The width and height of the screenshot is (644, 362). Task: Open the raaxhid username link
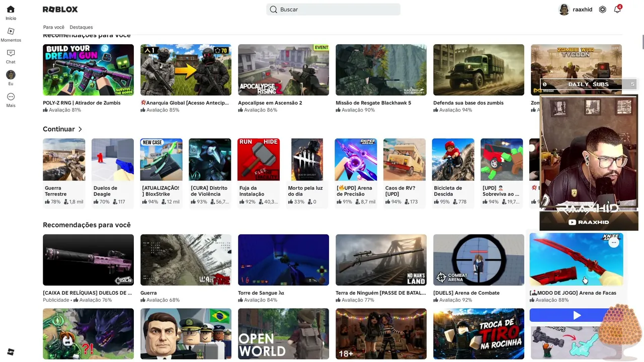(x=583, y=10)
